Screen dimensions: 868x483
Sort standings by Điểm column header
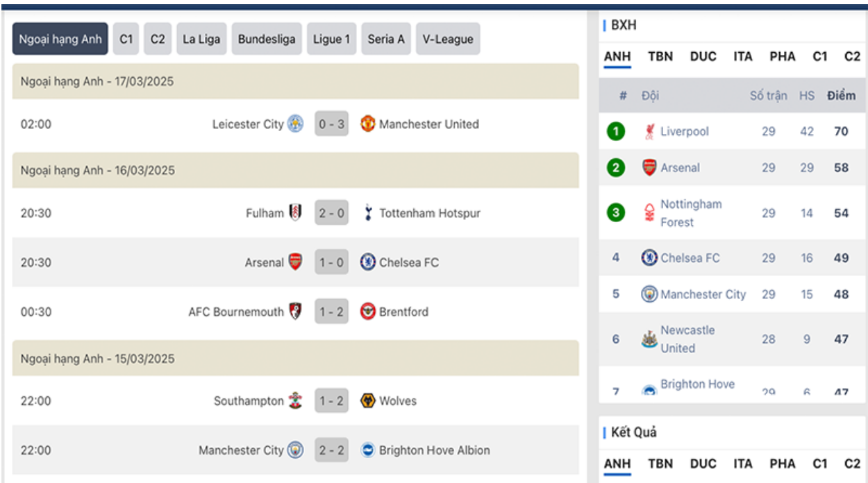(841, 96)
